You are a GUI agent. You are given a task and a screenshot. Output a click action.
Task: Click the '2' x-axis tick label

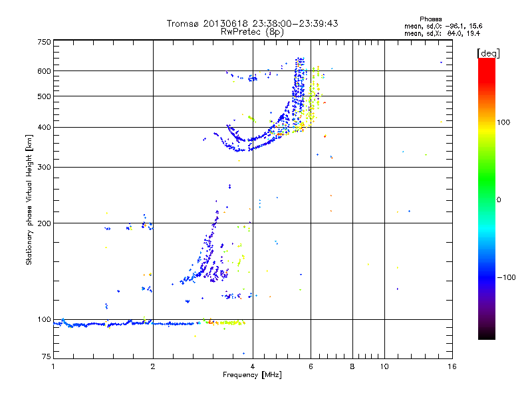pos(153,366)
